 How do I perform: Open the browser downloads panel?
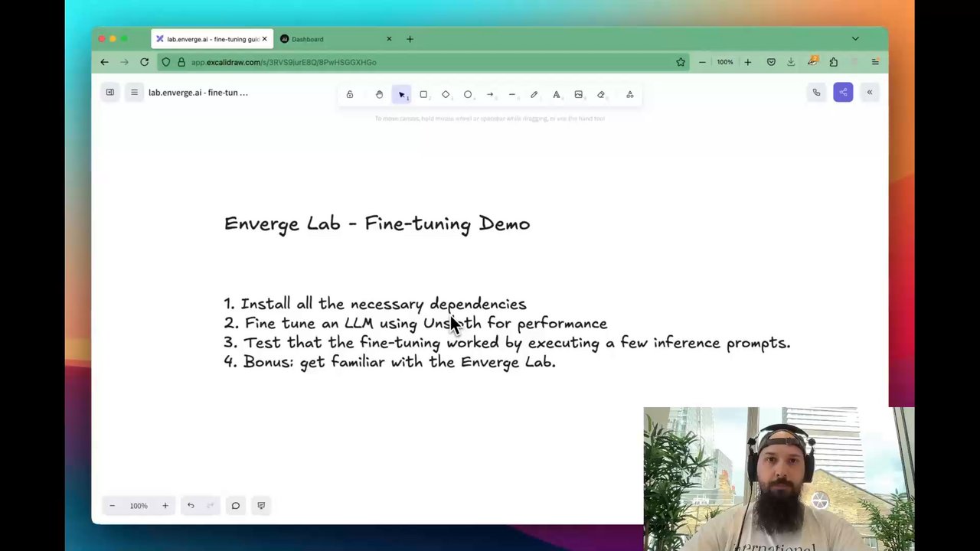791,62
